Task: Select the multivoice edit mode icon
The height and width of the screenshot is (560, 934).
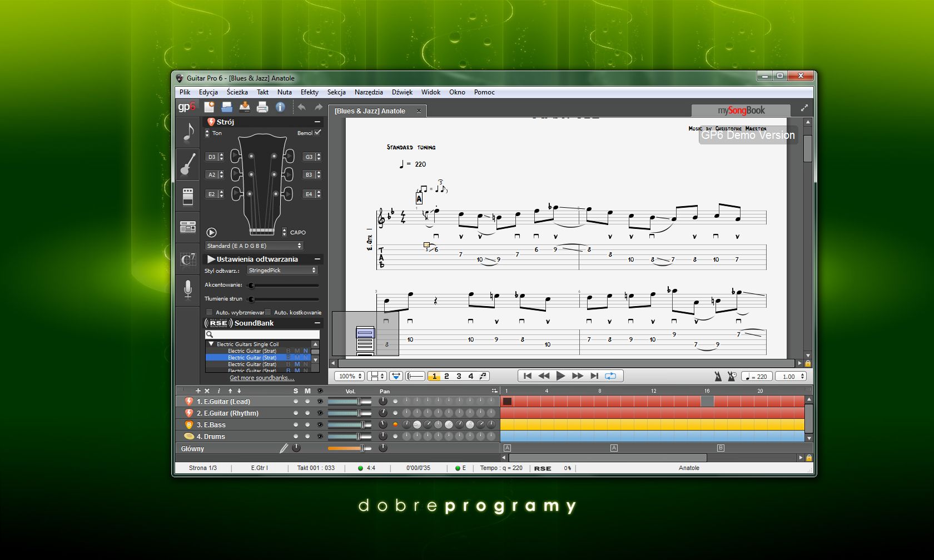Action: (x=483, y=376)
